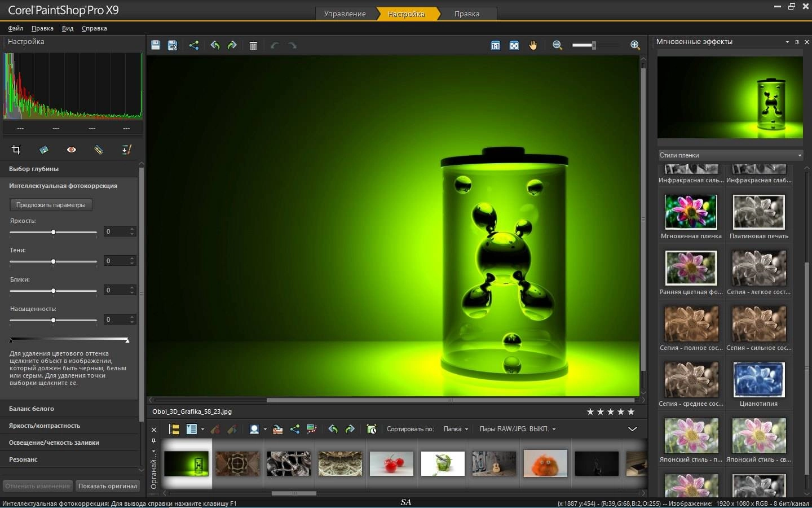
Task: Select the Red Eye removal tool
Action: click(71, 150)
